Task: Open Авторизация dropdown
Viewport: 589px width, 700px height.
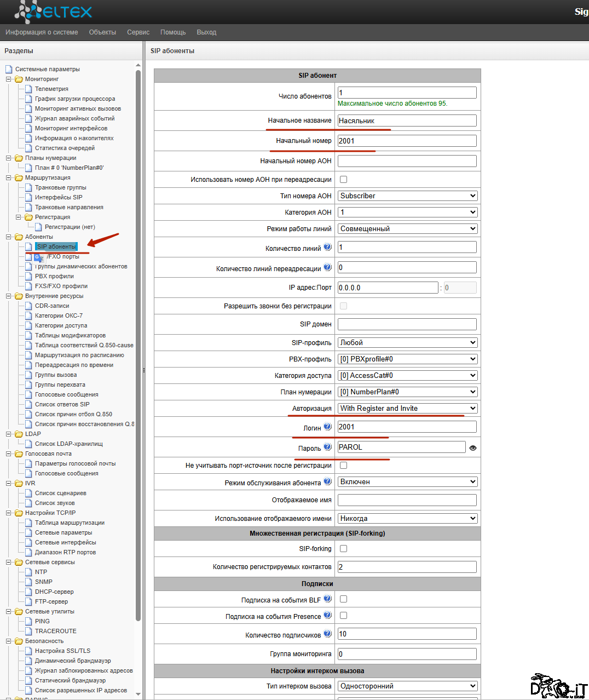Action: (x=408, y=408)
